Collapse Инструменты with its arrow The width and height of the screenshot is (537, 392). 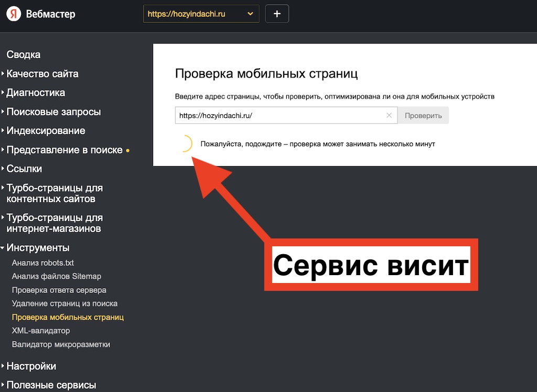(x=3, y=247)
